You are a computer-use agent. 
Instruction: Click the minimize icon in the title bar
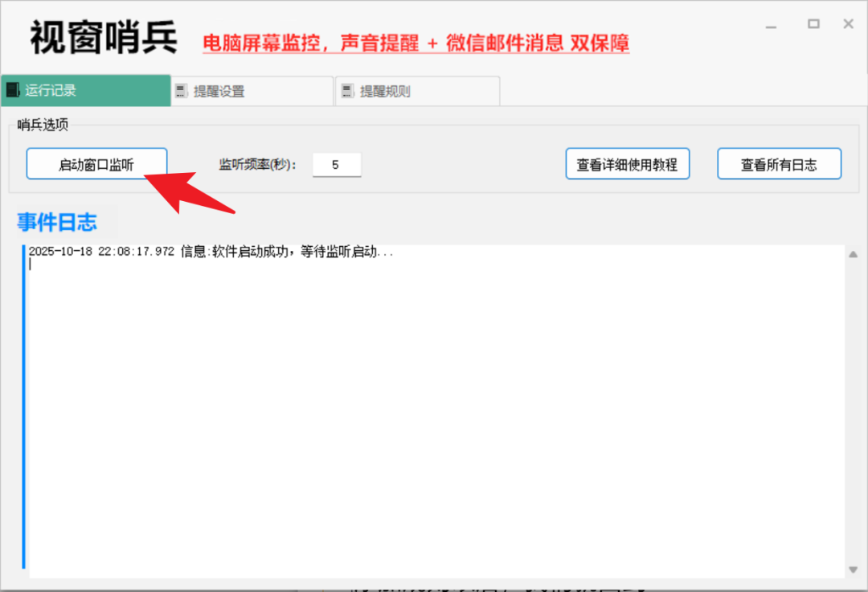pyautogui.click(x=771, y=24)
